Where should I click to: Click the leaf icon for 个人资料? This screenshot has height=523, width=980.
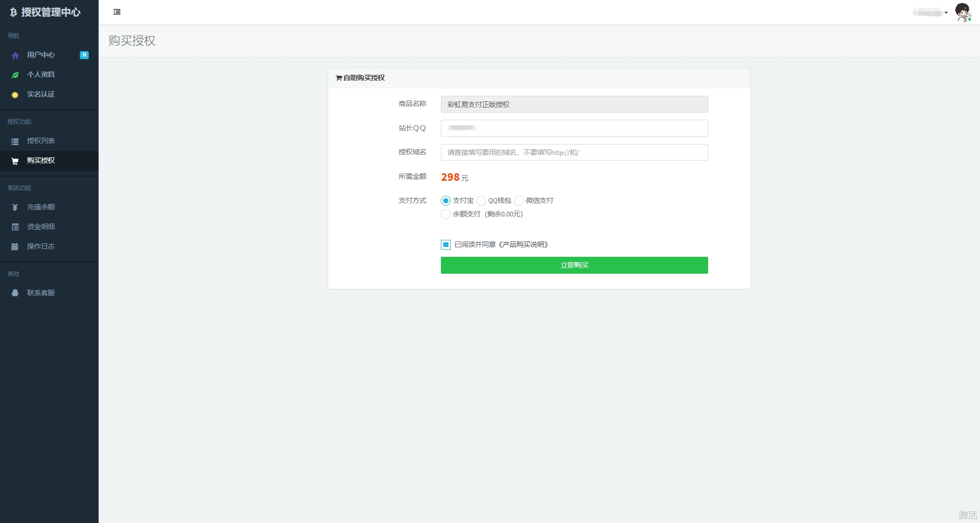15,75
